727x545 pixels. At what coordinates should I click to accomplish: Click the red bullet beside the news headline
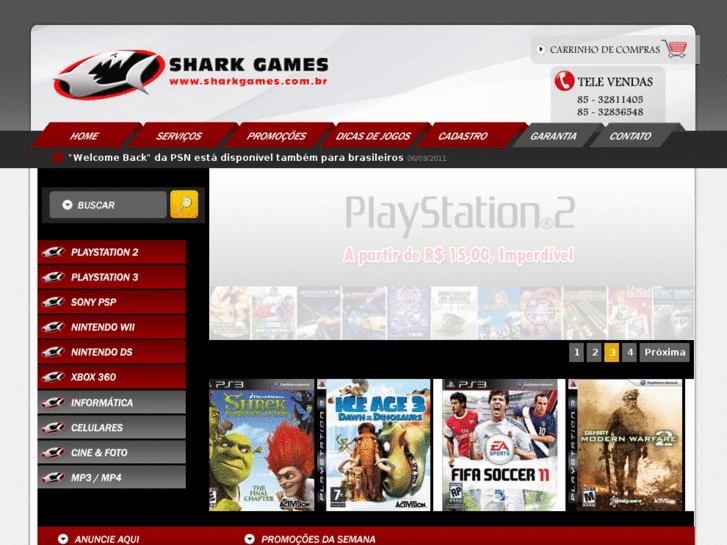click(58, 158)
